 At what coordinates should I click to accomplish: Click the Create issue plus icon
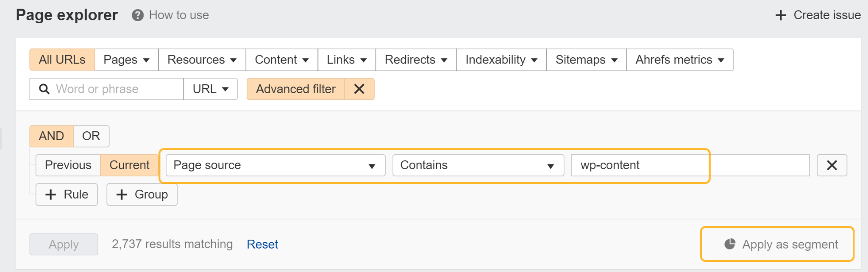[780, 15]
